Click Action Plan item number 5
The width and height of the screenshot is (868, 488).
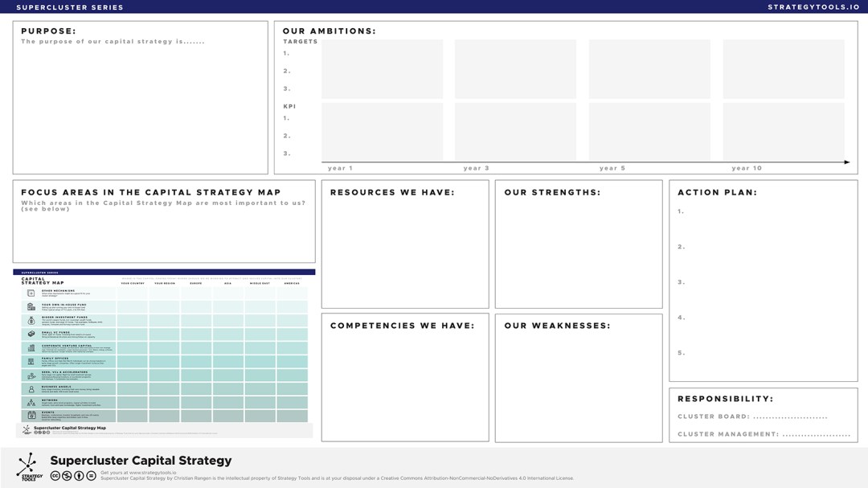[x=681, y=353]
